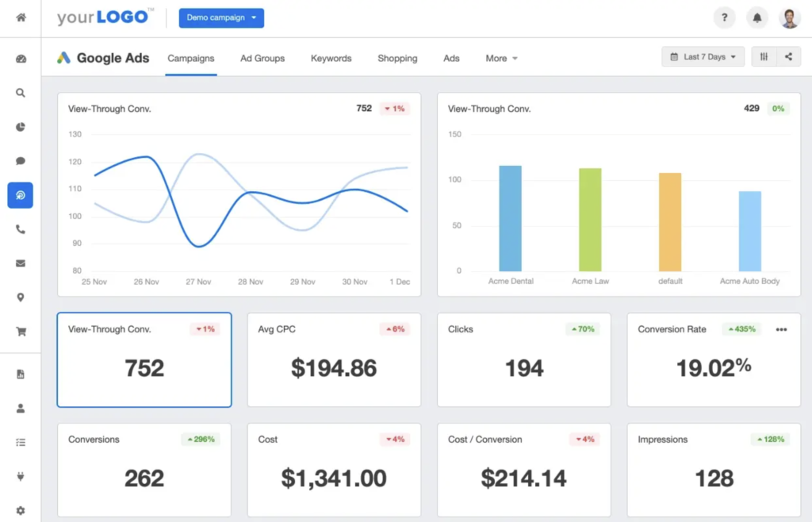Select the Cost $1,341.00 metric card
This screenshot has height=522, width=812.
[334, 470]
